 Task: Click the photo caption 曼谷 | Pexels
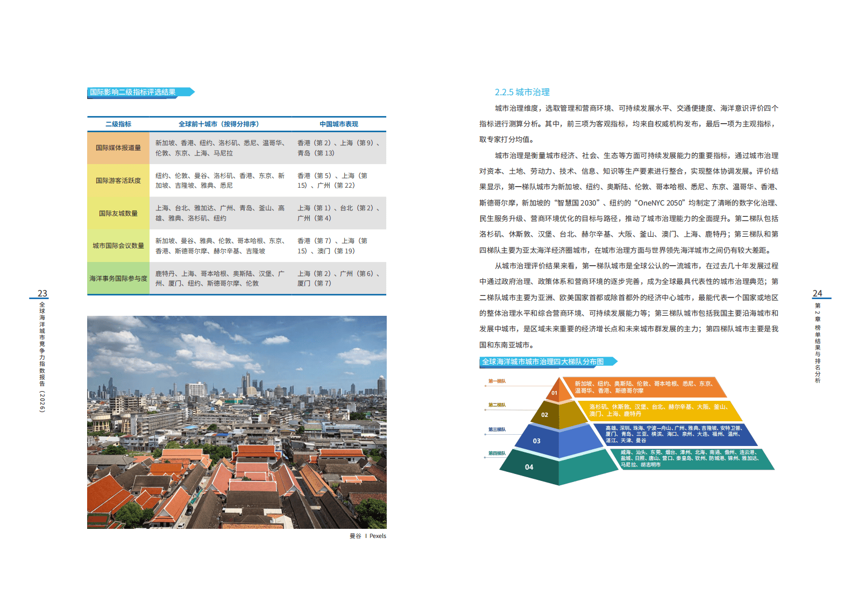pyautogui.click(x=368, y=536)
